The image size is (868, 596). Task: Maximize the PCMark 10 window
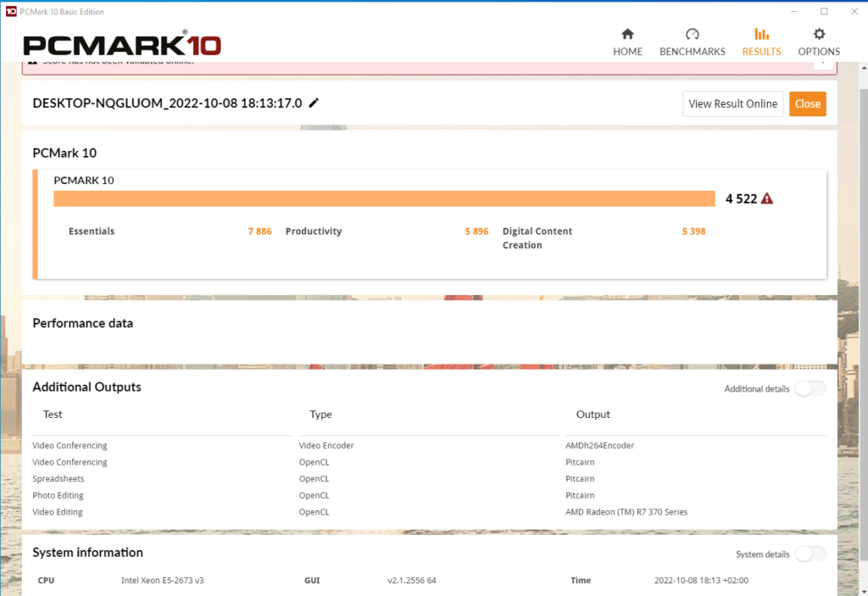point(823,11)
